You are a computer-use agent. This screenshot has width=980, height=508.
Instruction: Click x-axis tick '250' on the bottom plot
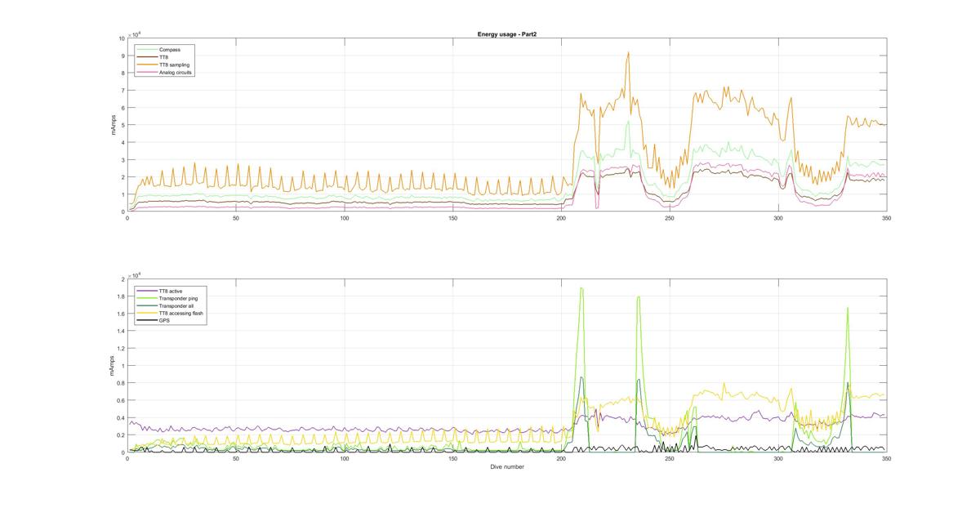pyautogui.click(x=670, y=459)
